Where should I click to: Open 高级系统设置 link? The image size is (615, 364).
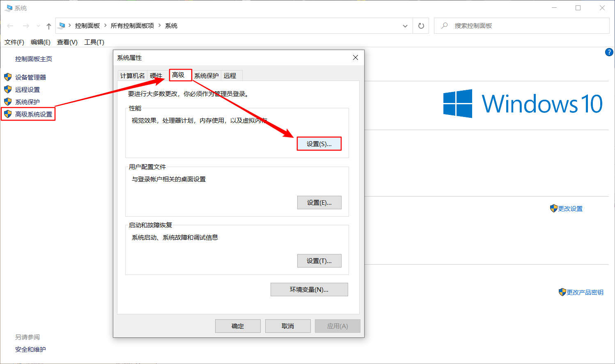[x=34, y=114]
